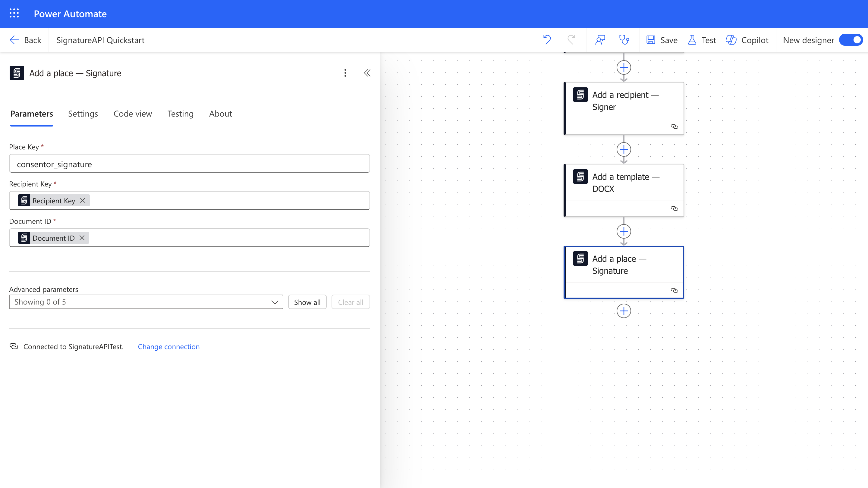Open the app launcher grid icon
The width and height of the screenshot is (868, 488).
coord(14,14)
